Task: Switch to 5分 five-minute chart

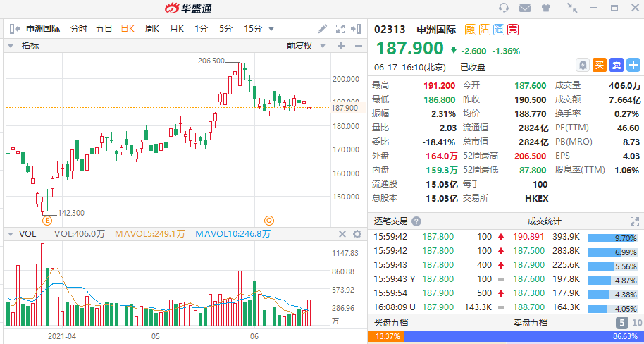Action: [225, 29]
